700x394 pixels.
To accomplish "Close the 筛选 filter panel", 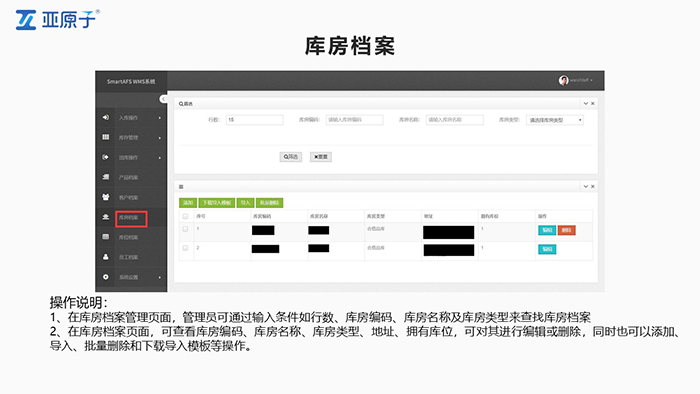I will pos(593,104).
